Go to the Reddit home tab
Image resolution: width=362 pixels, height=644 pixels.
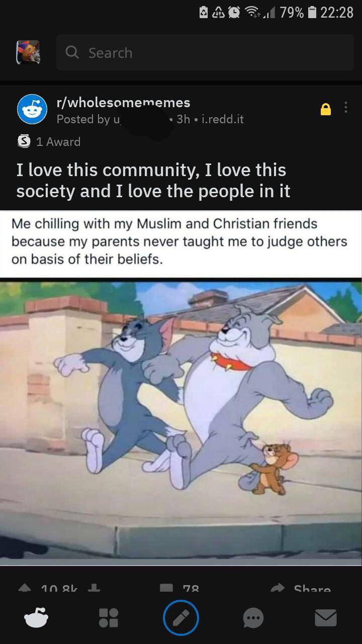click(x=36, y=618)
